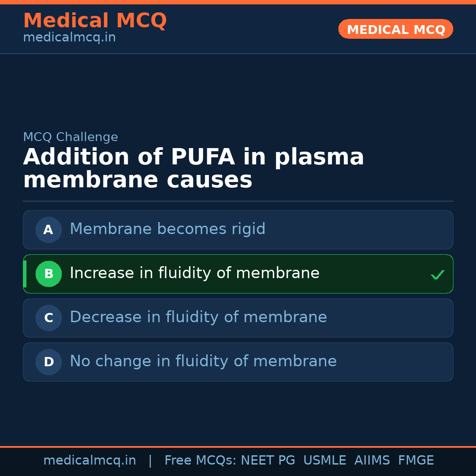Viewport: 476px width, 476px height.
Task: Click the question text about PUFA
Action: click(x=193, y=168)
